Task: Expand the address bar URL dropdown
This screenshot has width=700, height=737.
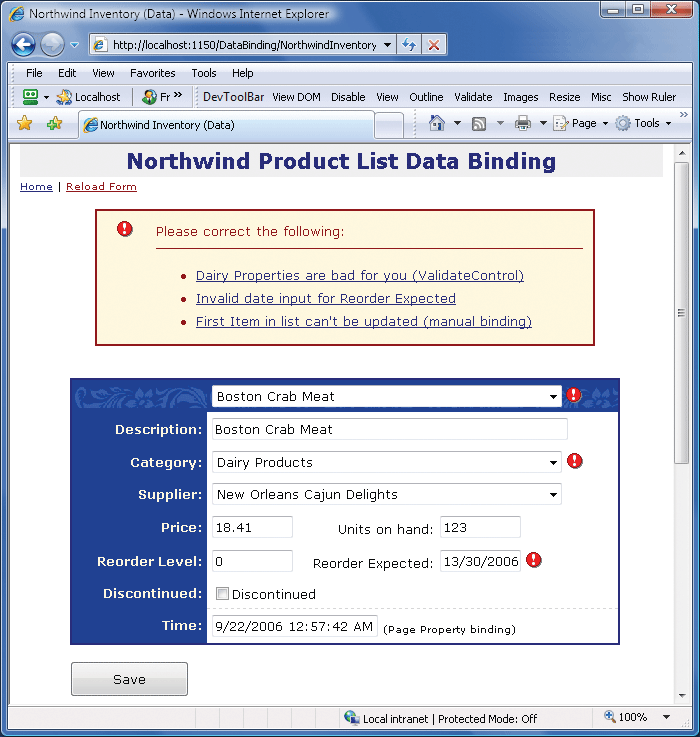Action: pyautogui.click(x=387, y=45)
